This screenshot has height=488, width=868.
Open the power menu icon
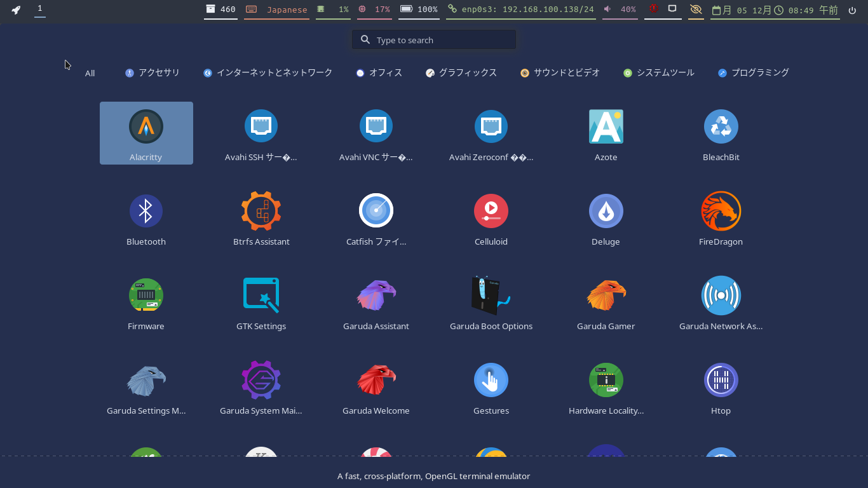coord(852,10)
